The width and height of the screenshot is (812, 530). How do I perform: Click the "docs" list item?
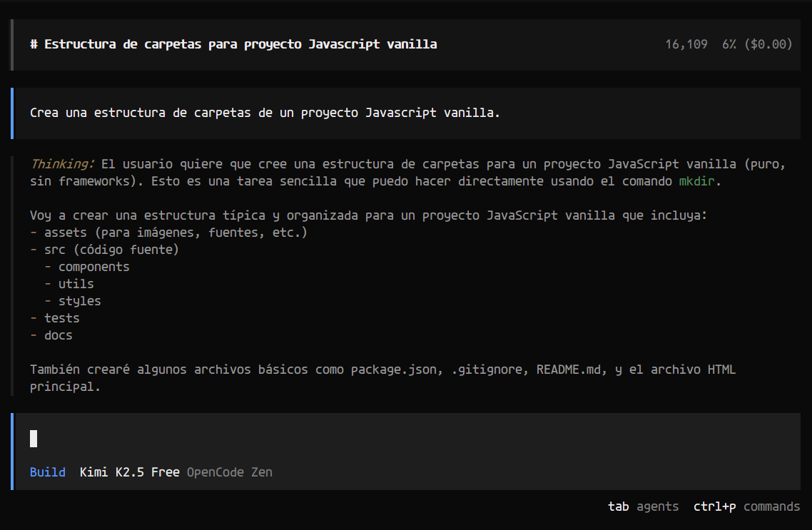pyautogui.click(x=58, y=335)
